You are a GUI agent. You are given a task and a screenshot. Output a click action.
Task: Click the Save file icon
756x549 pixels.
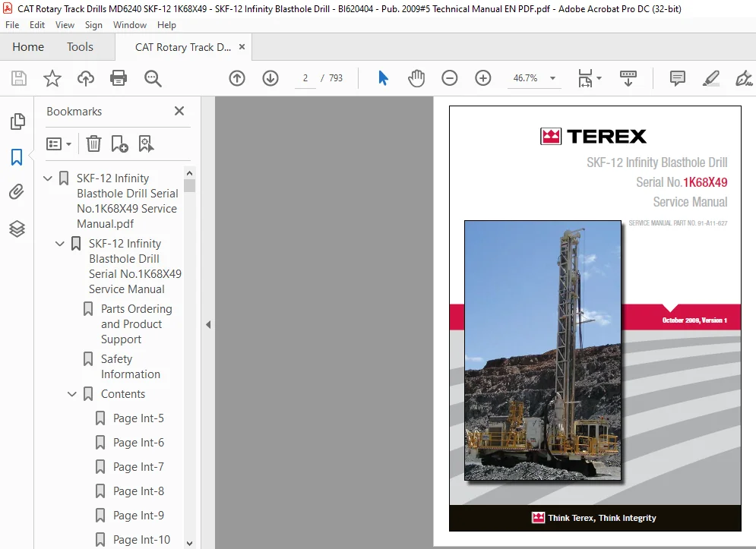click(19, 78)
